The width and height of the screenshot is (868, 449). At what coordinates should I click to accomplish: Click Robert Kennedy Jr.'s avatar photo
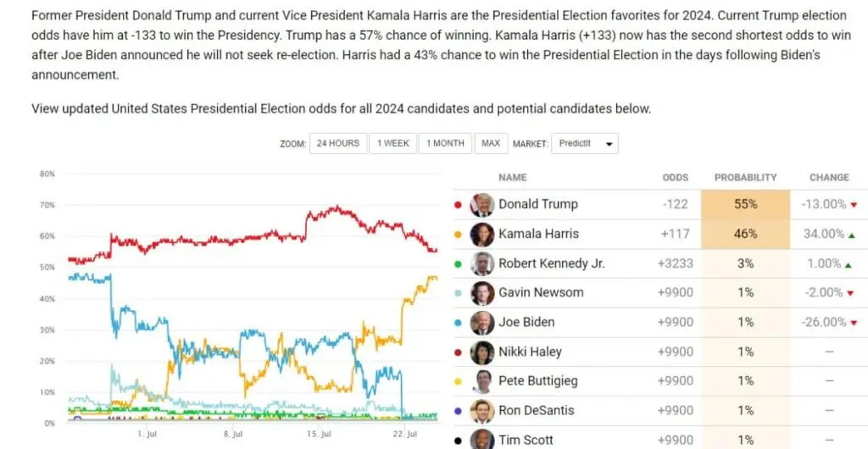pos(482,263)
